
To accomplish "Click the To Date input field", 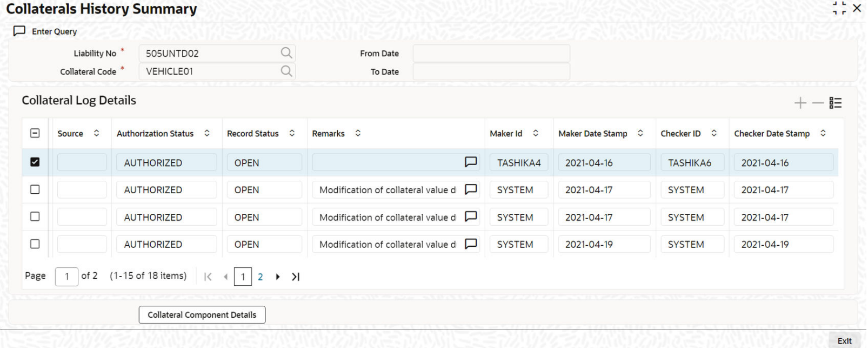I will [491, 71].
